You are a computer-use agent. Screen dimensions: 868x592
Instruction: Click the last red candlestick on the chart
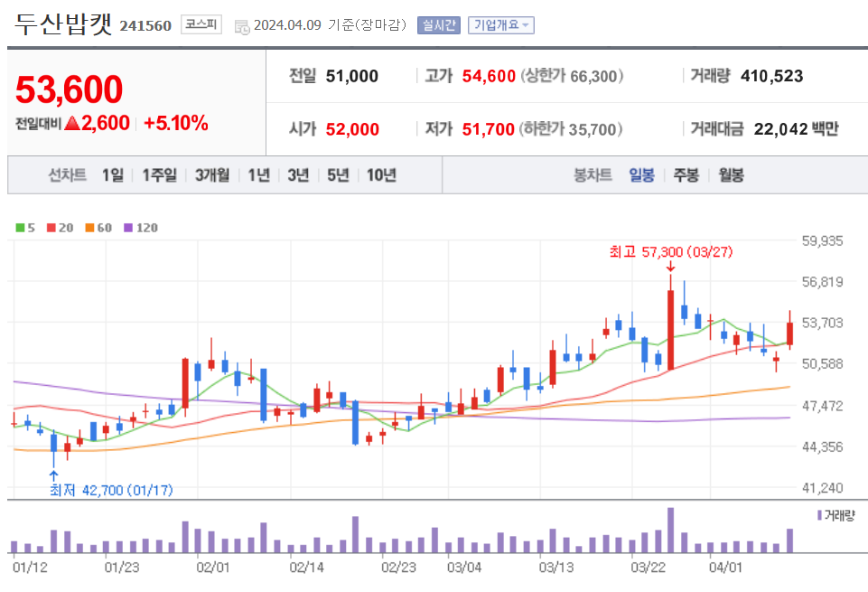click(x=790, y=334)
